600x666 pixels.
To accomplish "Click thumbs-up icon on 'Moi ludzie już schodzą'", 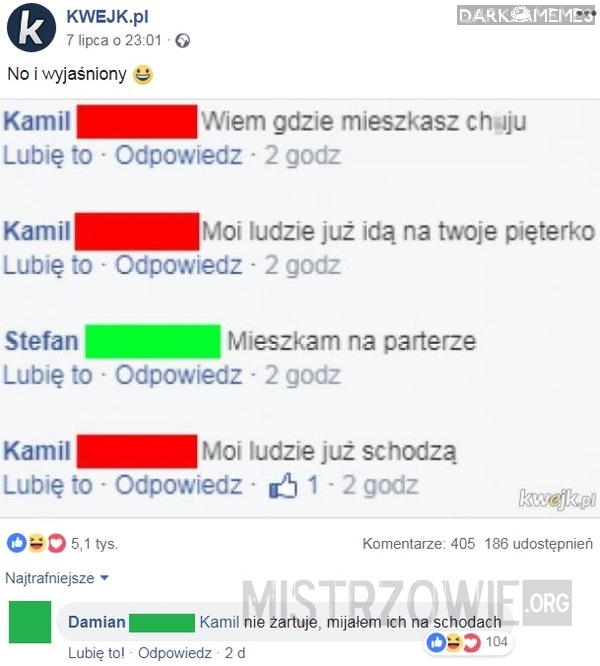I will [x=283, y=485].
